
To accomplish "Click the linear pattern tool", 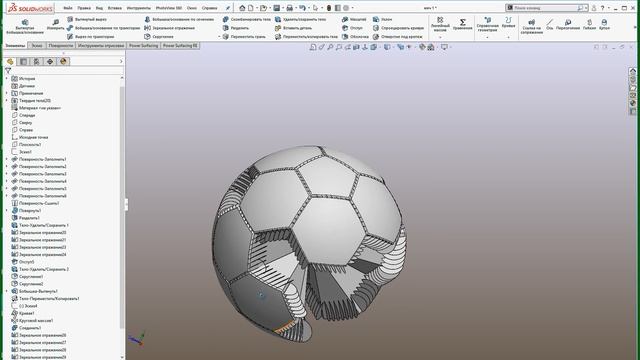I will coord(440,24).
